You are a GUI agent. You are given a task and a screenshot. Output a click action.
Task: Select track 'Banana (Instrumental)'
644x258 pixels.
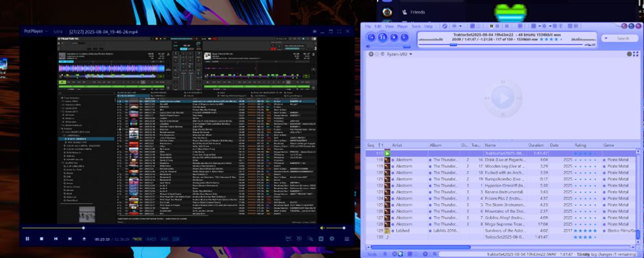click(x=505, y=192)
